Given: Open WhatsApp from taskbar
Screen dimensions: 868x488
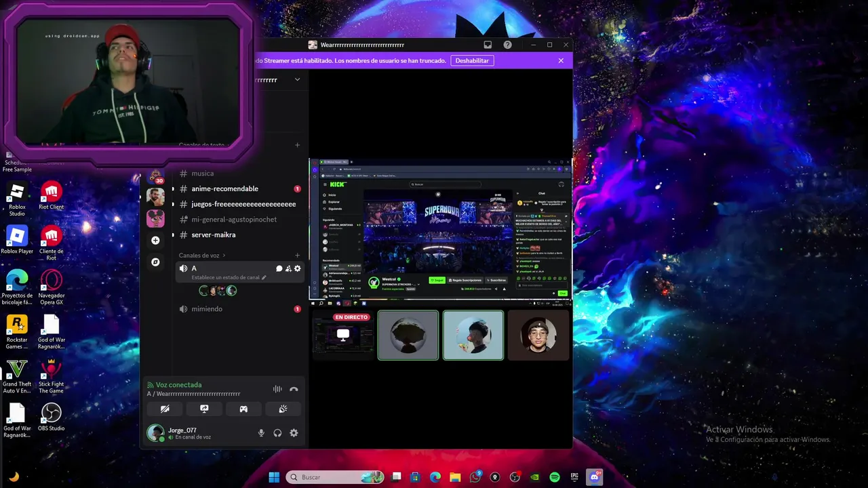Looking at the screenshot, I should click(475, 477).
